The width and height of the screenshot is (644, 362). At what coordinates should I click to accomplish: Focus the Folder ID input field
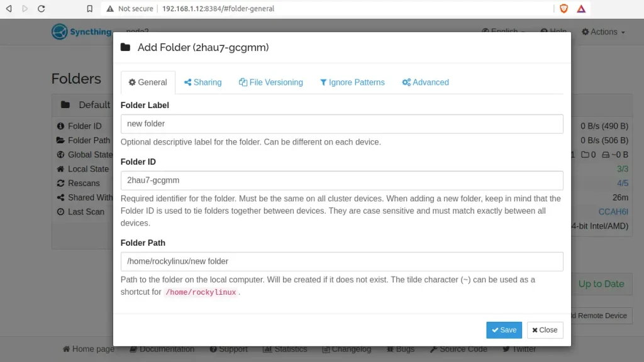(341, 180)
